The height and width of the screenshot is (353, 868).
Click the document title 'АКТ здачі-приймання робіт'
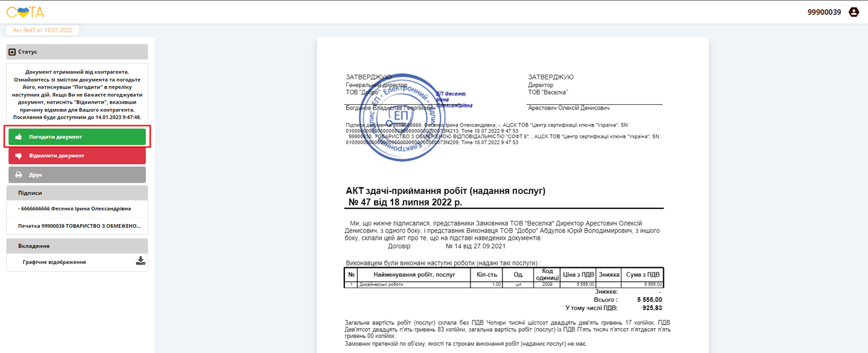tap(445, 190)
